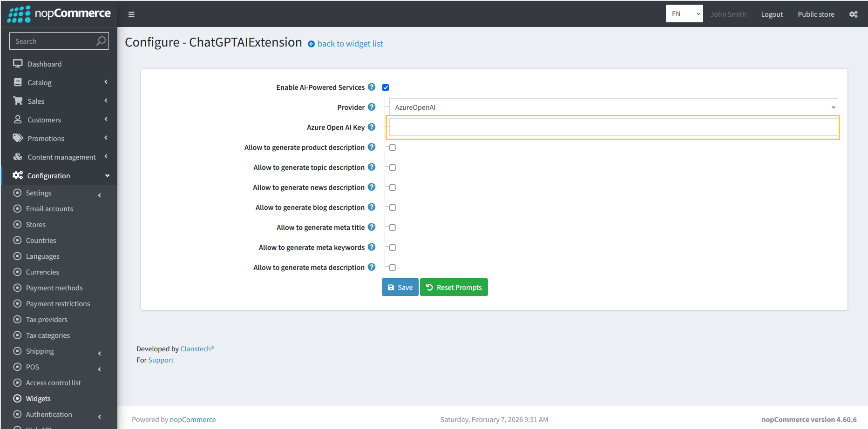The height and width of the screenshot is (429, 868).
Task: Click the Save button
Action: (400, 287)
